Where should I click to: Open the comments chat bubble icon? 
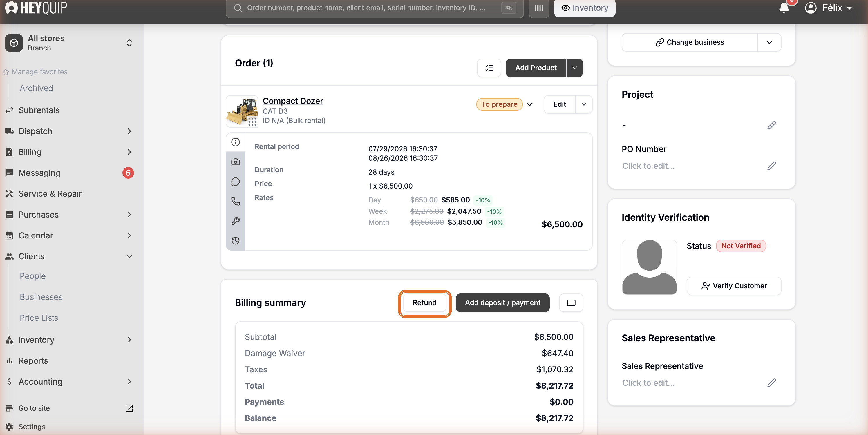(x=236, y=182)
